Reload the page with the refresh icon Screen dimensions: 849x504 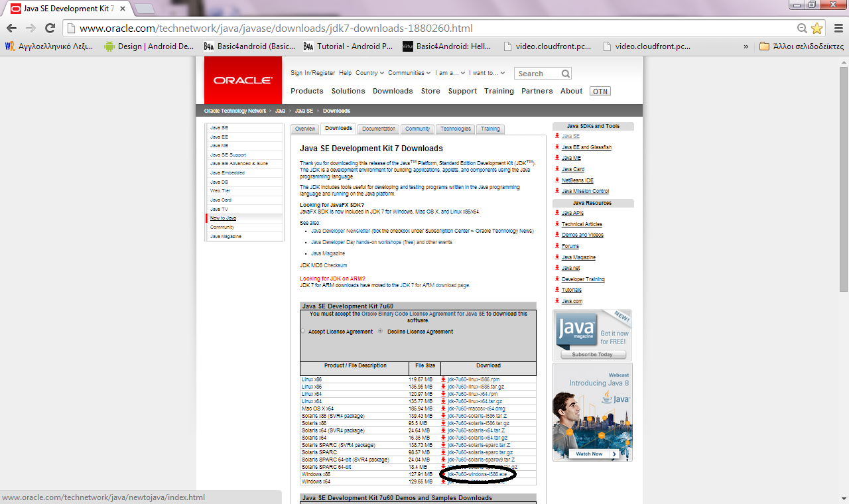[x=50, y=28]
